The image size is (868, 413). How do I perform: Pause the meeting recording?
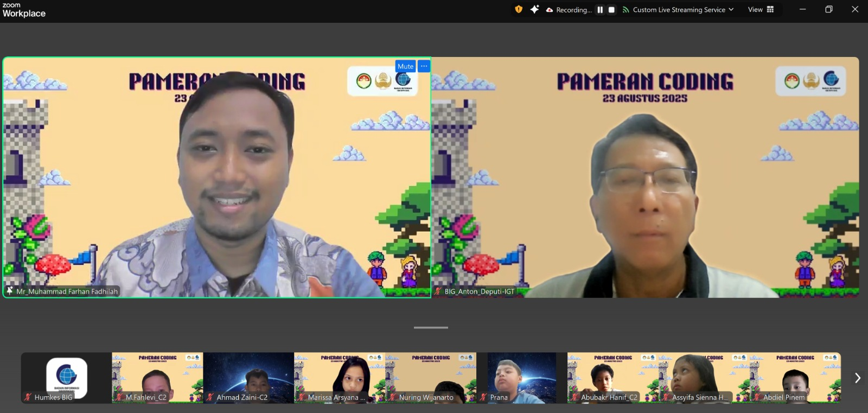600,10
